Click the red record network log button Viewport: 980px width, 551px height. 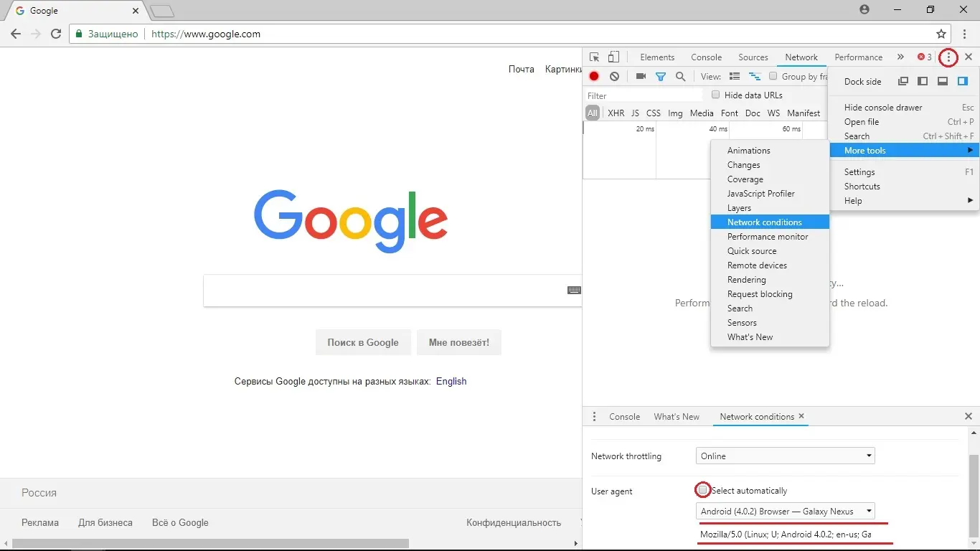[594, 76]
